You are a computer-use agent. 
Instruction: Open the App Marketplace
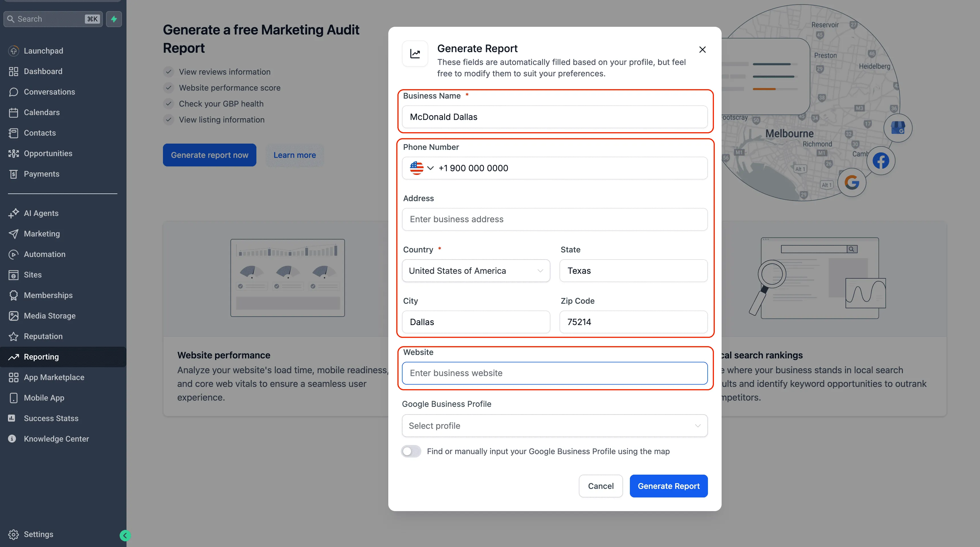[54, 377]
